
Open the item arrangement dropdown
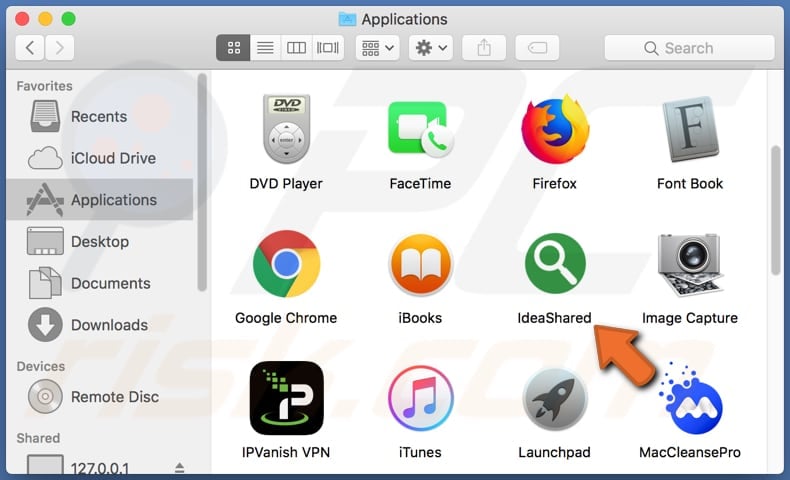[x=377, y=48]
